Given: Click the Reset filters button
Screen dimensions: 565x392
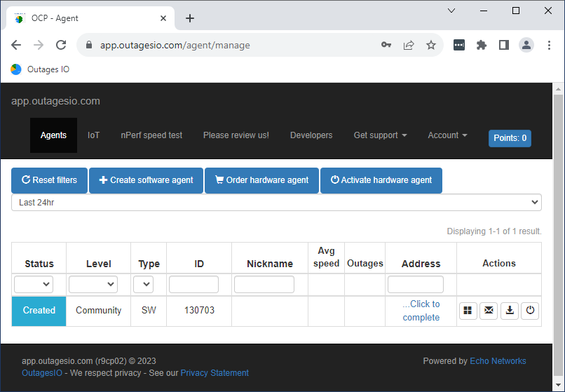Looking at the screenshot, I should click(x=49, y=180).
